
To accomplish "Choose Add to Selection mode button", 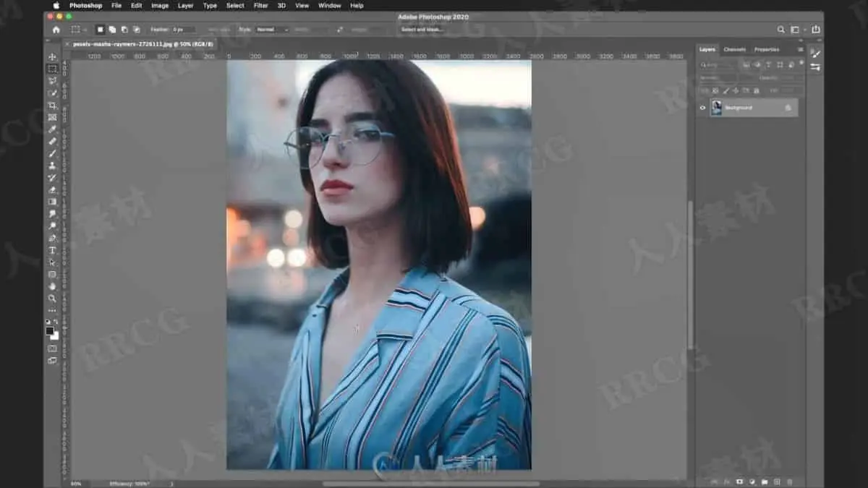I will (112, 30).
